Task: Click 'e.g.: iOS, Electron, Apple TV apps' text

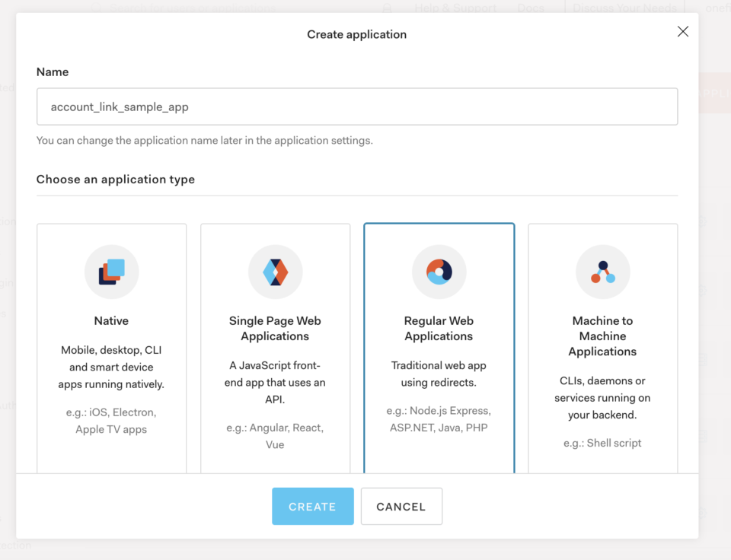Action: (x=111, y=421)
